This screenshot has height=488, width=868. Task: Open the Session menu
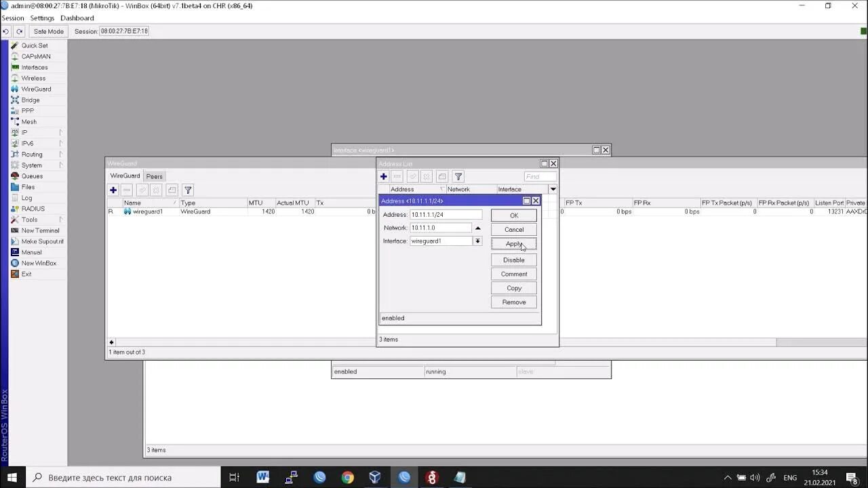tap(13, 18)
